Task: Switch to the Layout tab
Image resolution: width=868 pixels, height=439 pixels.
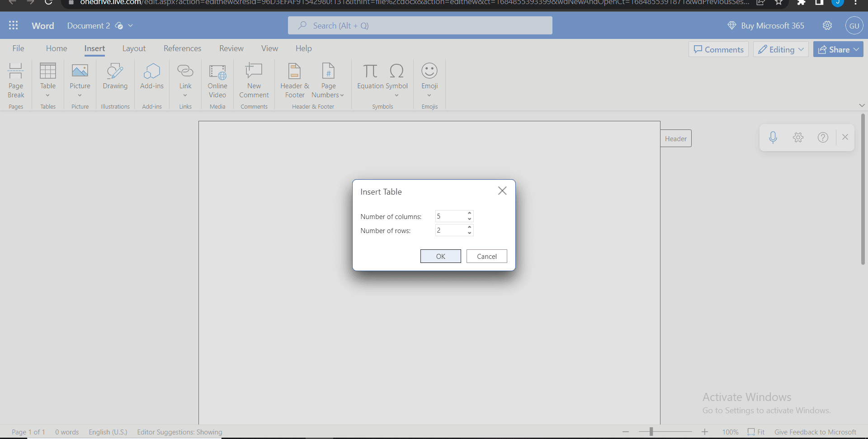Action: (134, 48)
